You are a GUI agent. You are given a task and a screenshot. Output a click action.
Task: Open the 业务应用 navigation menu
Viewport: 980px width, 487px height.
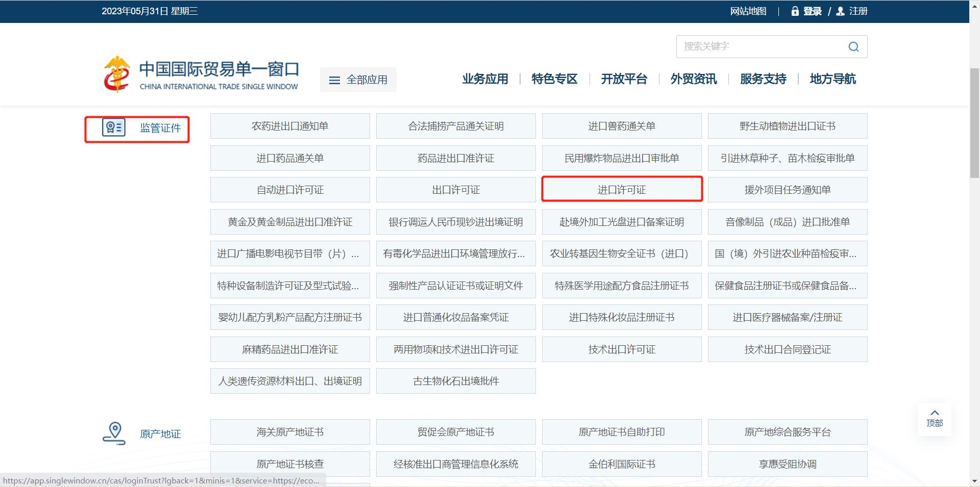tap(485, 79)
